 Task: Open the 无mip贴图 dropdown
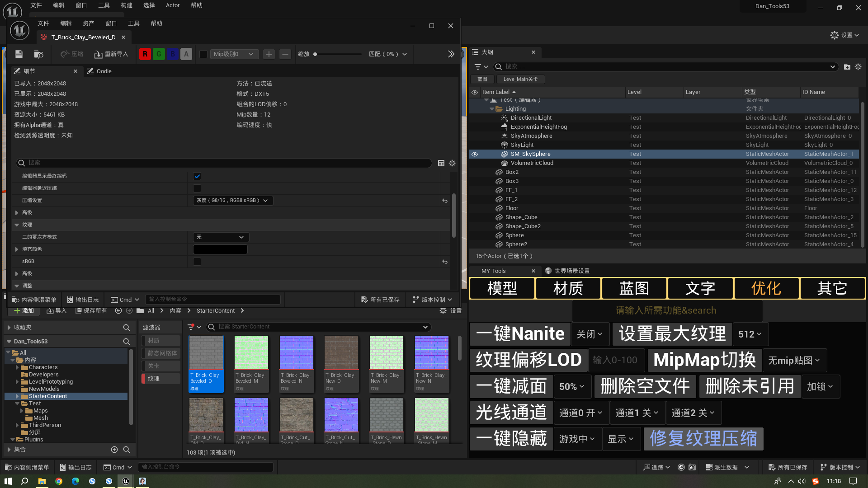tap(795, 361)
